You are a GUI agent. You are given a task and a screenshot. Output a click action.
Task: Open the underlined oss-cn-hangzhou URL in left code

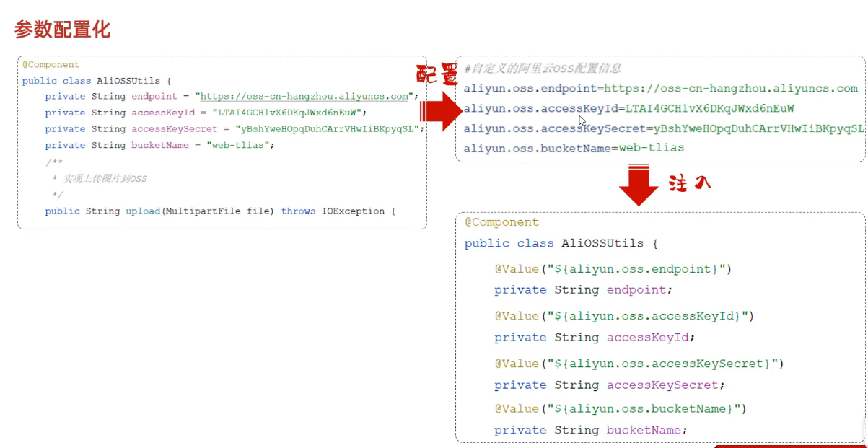pos(304,97)
